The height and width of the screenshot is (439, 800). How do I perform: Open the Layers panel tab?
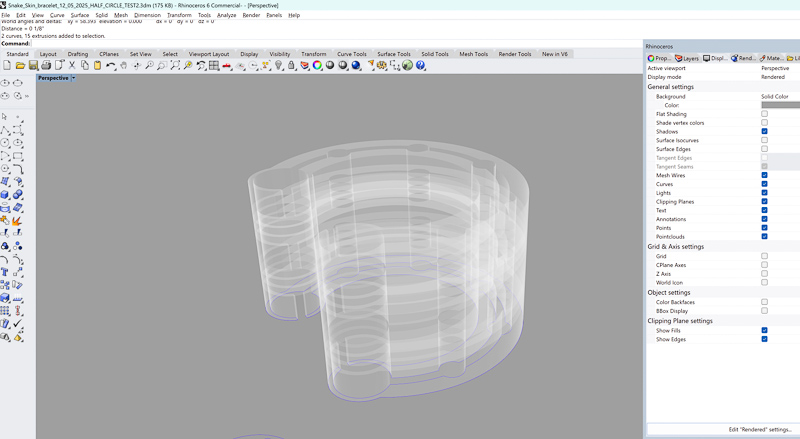tap(691, 58)
